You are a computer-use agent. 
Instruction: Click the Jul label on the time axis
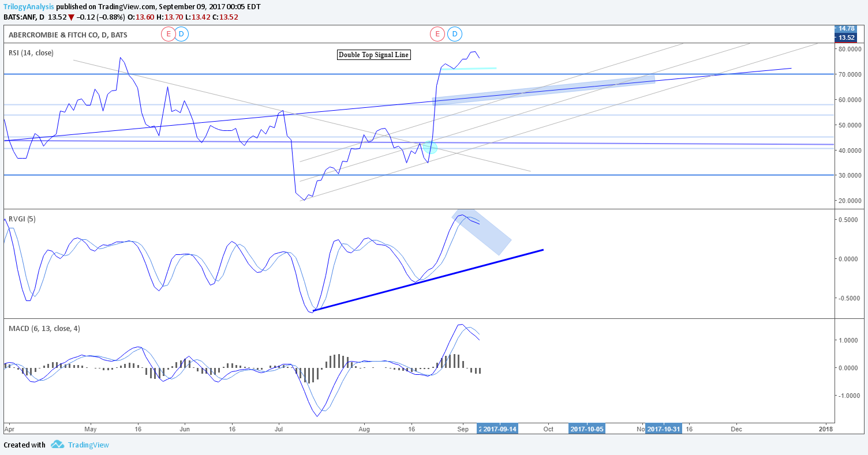click(x=279, y=429)
